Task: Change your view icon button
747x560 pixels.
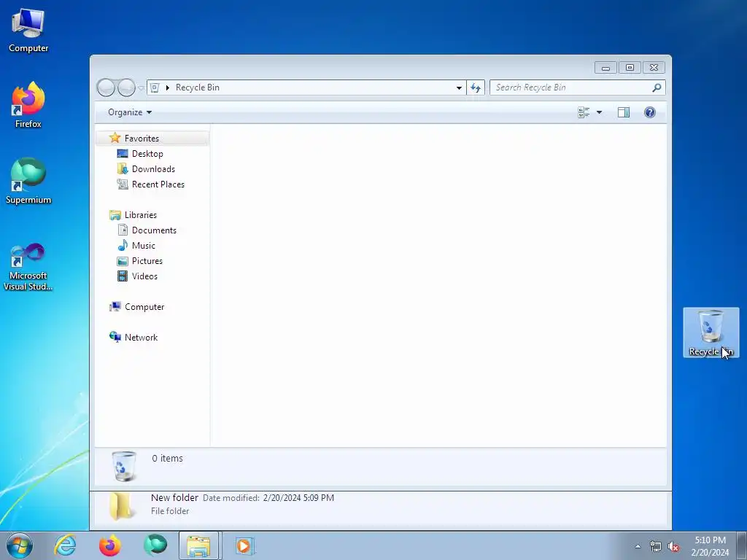Action: pos(584,112)
